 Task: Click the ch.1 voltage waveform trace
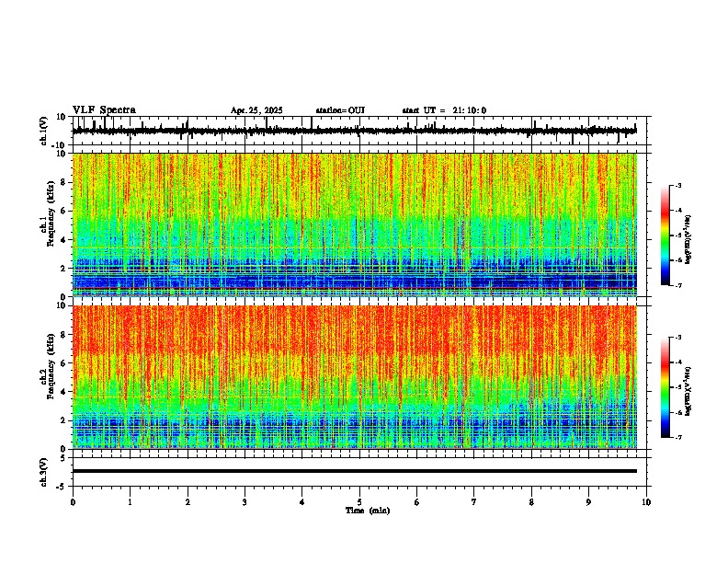tap(354, 131)
